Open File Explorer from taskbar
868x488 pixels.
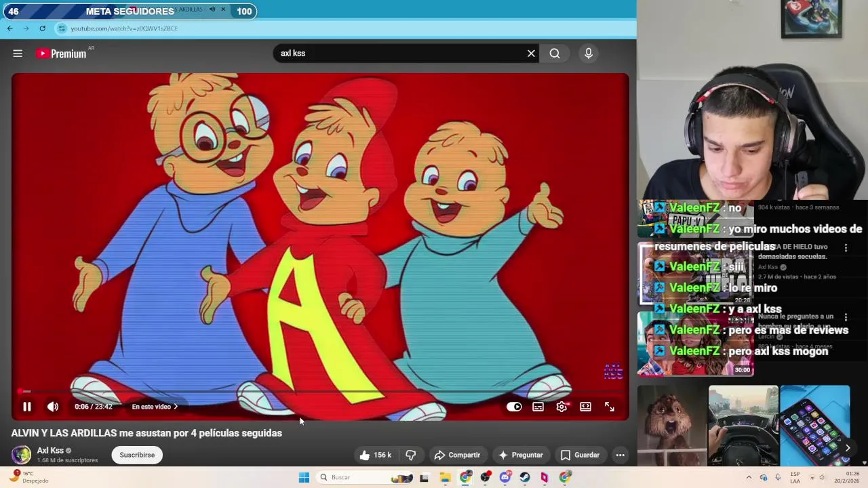click(x=445, y=478)
